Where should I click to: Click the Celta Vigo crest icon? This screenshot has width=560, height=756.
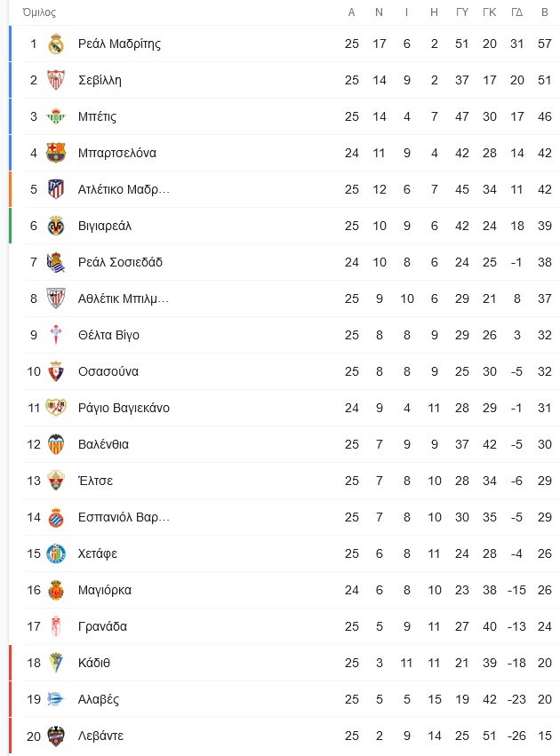point(56,335)
